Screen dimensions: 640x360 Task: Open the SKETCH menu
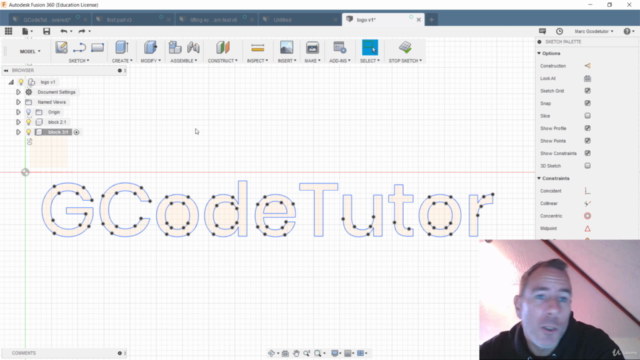[79, 61]
